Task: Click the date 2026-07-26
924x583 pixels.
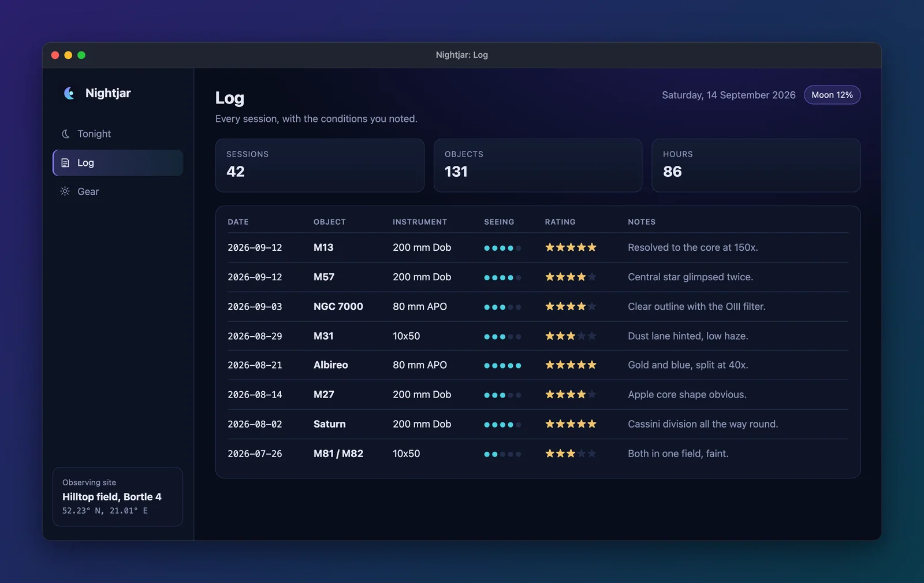Action: pos(255,454)
